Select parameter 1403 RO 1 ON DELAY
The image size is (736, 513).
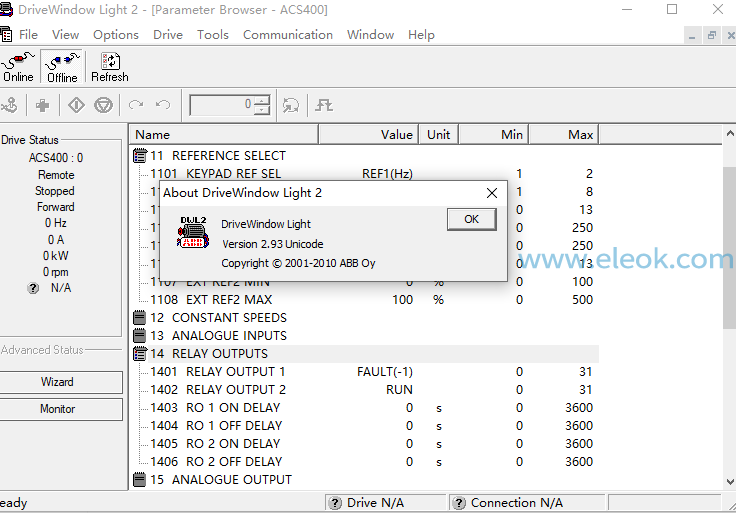[x=215, y=407]
